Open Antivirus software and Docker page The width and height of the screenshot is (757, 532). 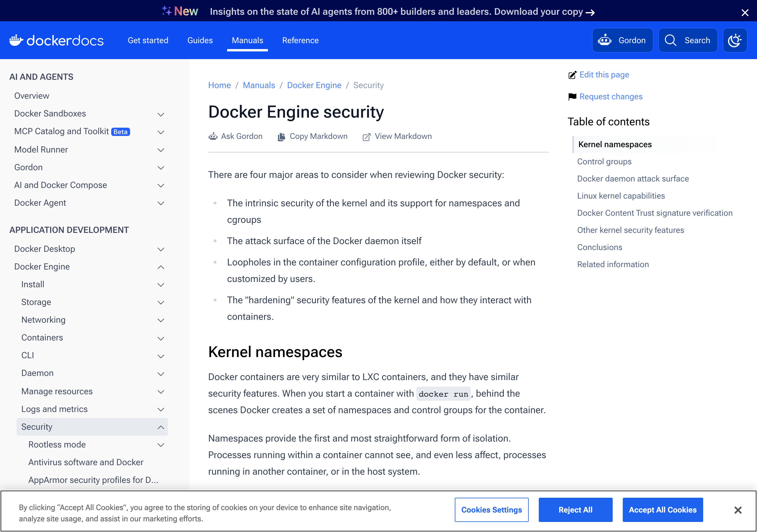pyautogui.click(x=86, y=463)
